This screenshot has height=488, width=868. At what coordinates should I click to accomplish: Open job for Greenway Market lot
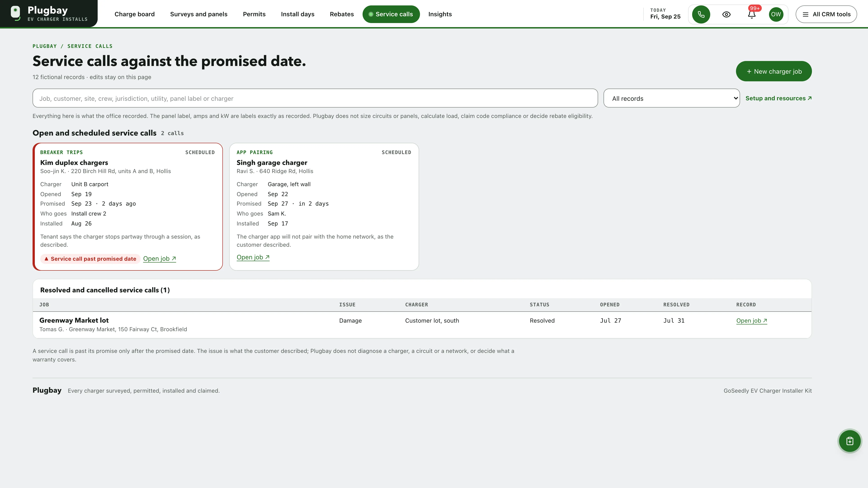point(751,321)
